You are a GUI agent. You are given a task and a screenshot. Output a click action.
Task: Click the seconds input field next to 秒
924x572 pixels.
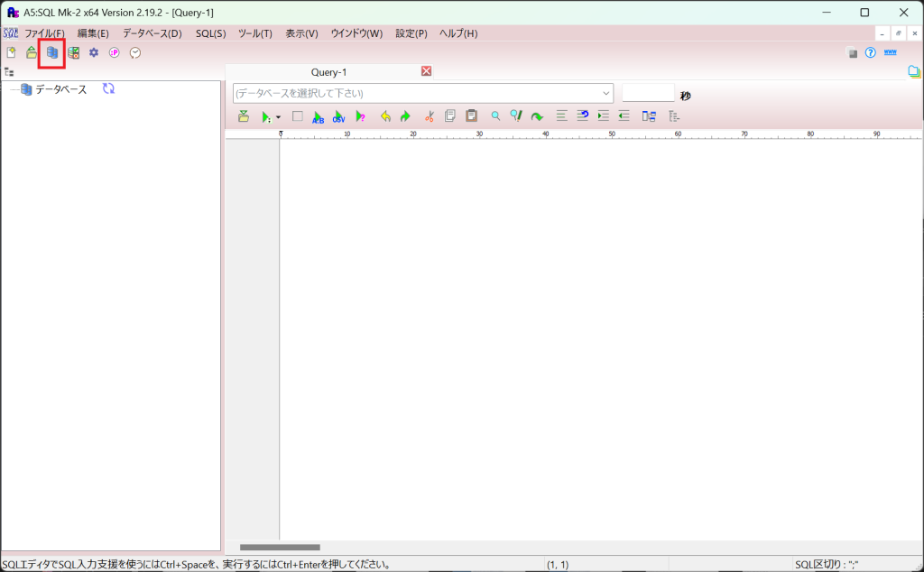(x=648, y=93)
